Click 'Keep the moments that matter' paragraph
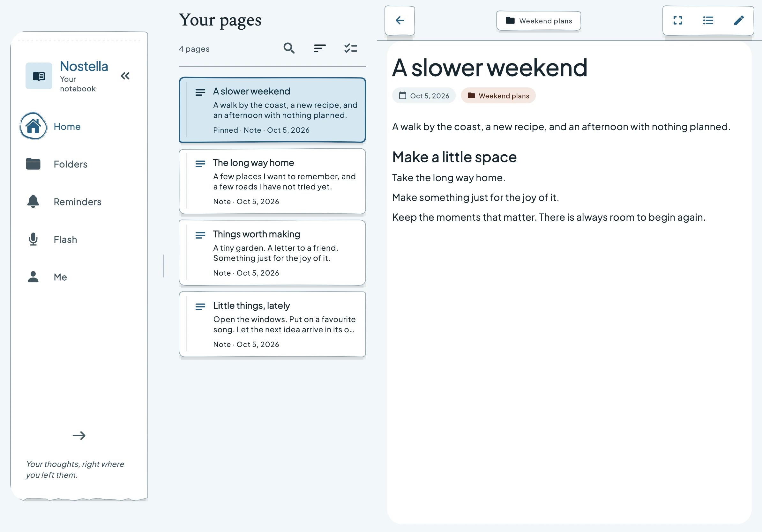 click(x=549, y=217)
